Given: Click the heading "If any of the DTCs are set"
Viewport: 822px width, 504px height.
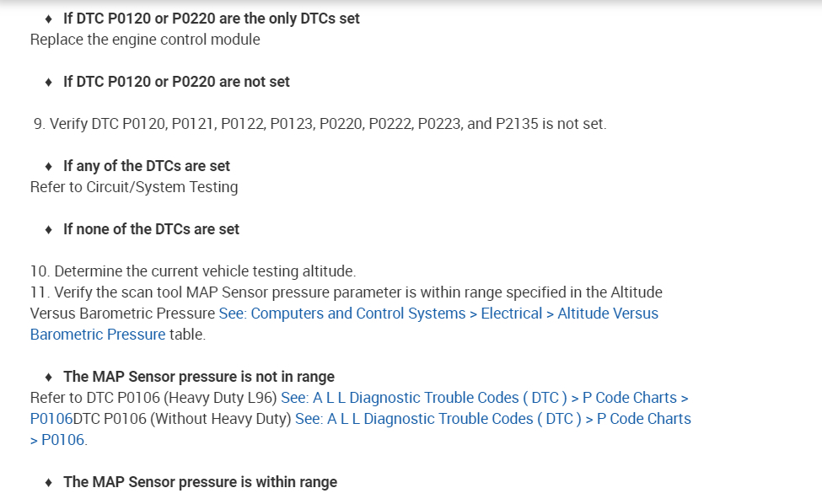Looking at the screenshot, I should coord(146,166).
